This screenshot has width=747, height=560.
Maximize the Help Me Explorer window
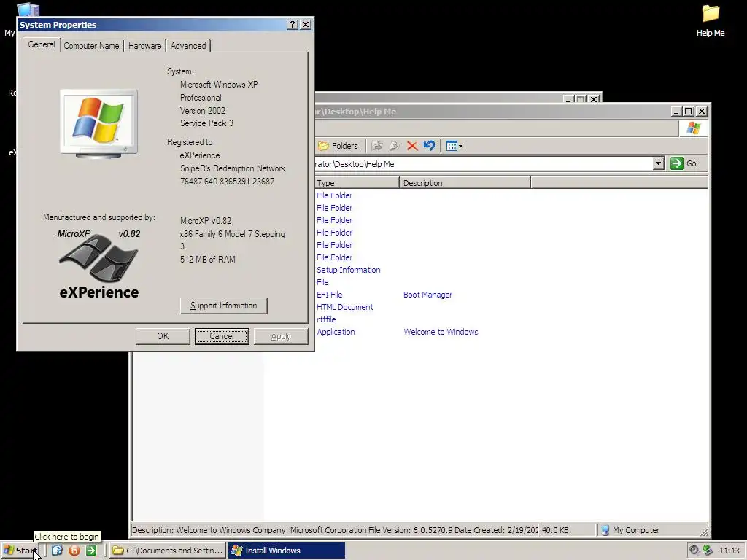(x=689, y=112)
